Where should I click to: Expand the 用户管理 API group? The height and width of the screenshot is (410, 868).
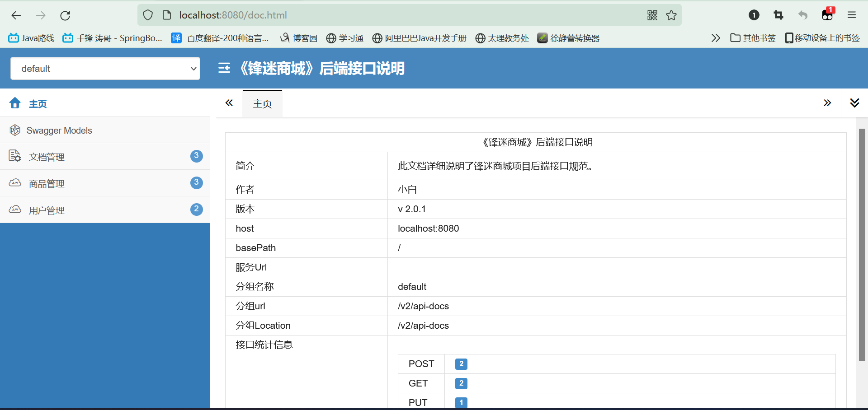point(105,210)
